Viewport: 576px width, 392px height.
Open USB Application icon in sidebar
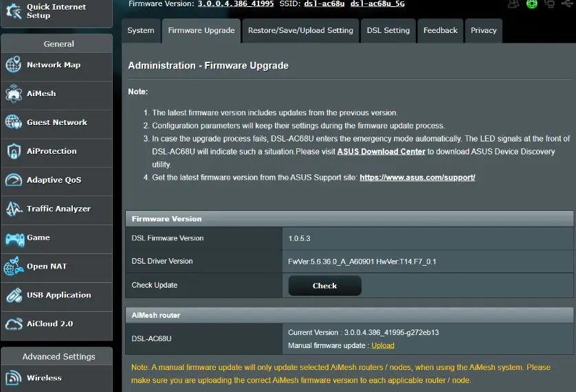coord(14,295)
